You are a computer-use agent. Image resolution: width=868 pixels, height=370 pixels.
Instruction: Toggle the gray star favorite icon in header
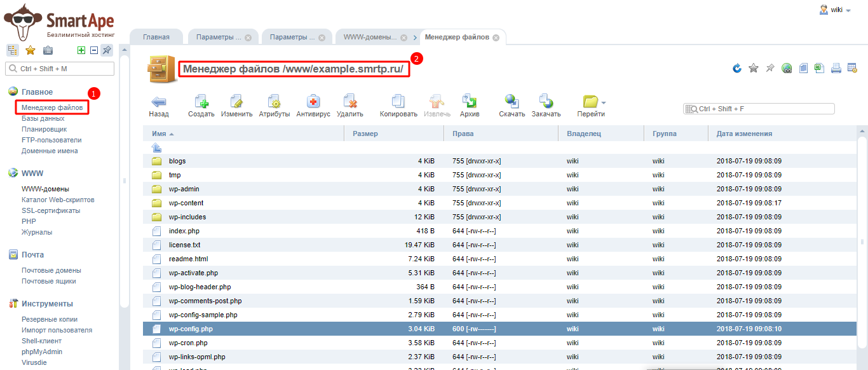754,68
